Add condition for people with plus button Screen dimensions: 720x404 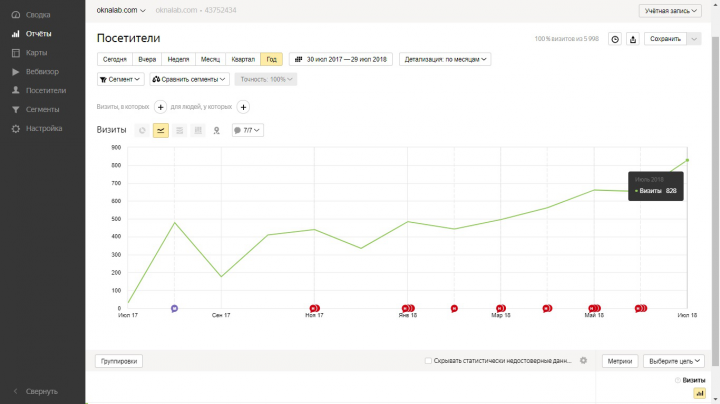click(x=243, y=107)
